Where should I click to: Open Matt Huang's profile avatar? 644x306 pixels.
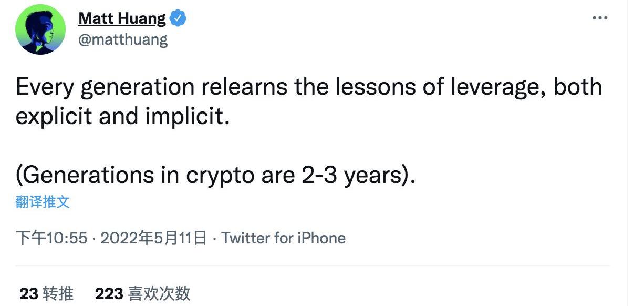[x=40, y=29]
